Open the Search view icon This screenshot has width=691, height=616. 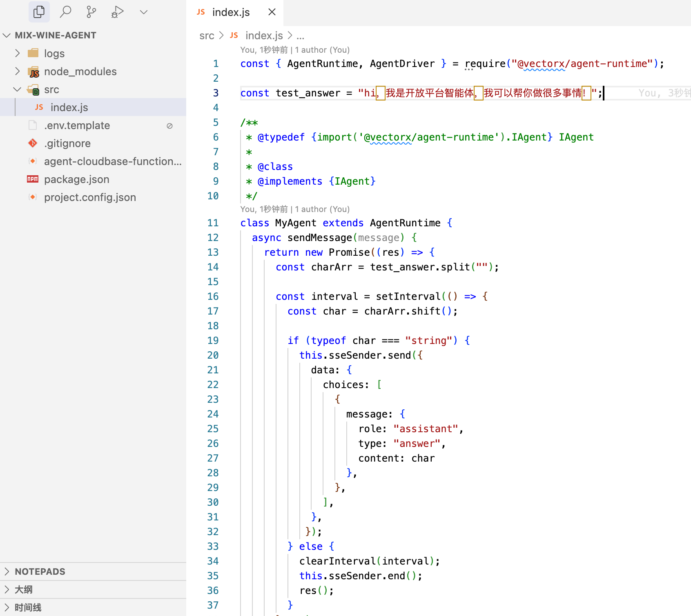coord(65,12)
